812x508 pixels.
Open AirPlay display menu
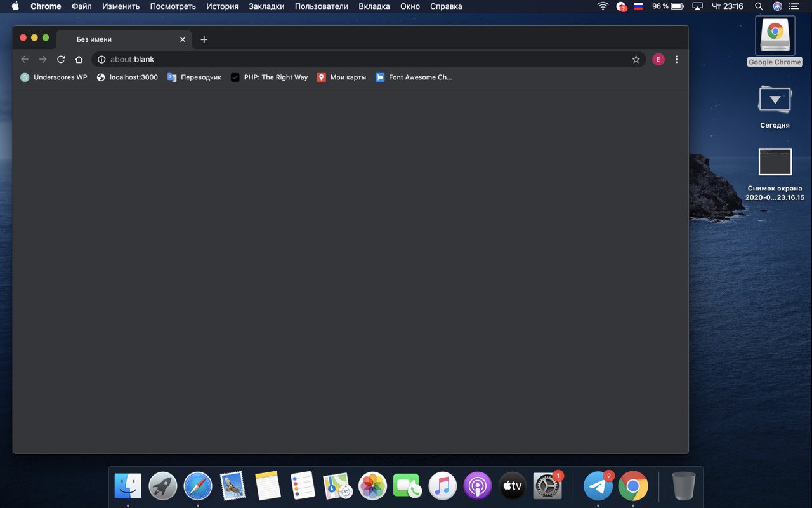(x=698, y=6)
